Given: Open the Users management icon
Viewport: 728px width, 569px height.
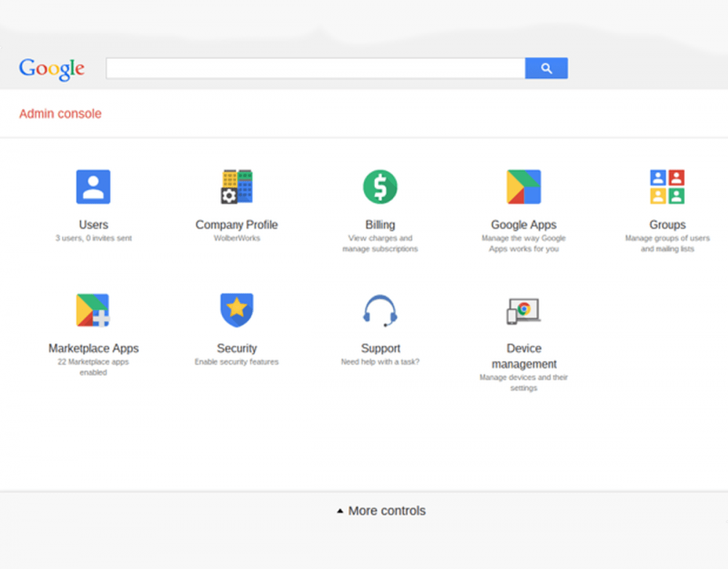Looking at the screenshot, I should tap(93, 186).
